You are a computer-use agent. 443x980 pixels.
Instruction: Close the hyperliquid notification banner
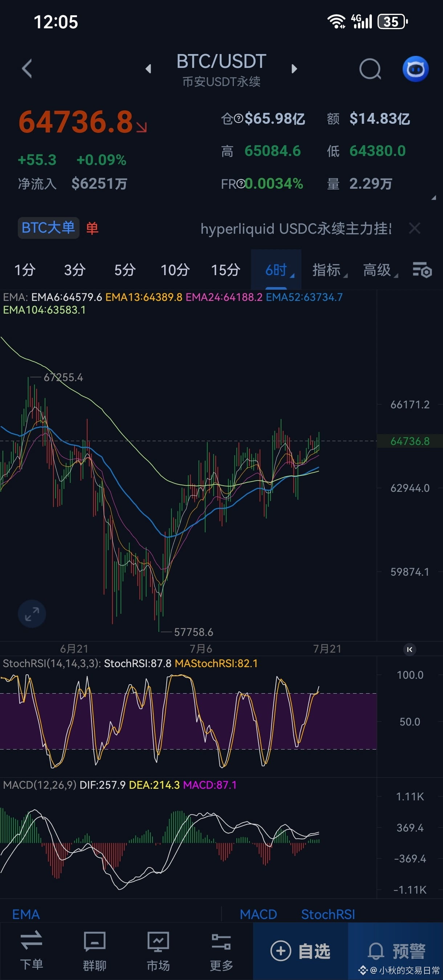click(414, 228)
